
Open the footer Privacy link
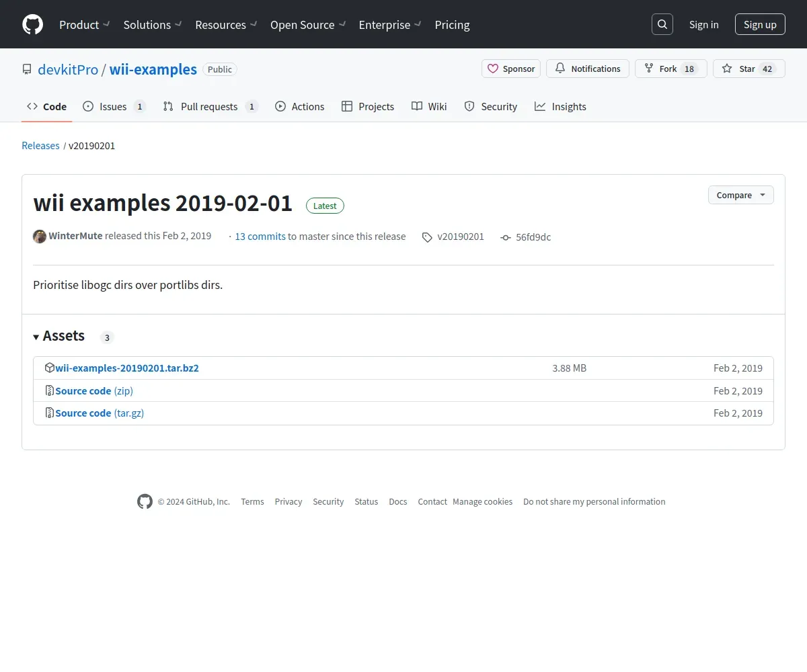pyautogui.click(x=289, y=501)
